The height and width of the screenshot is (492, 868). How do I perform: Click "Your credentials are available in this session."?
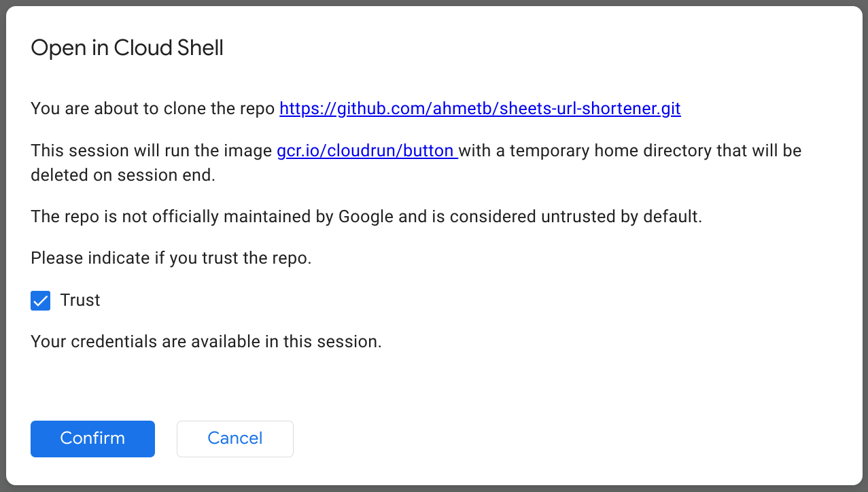point(206,342)
